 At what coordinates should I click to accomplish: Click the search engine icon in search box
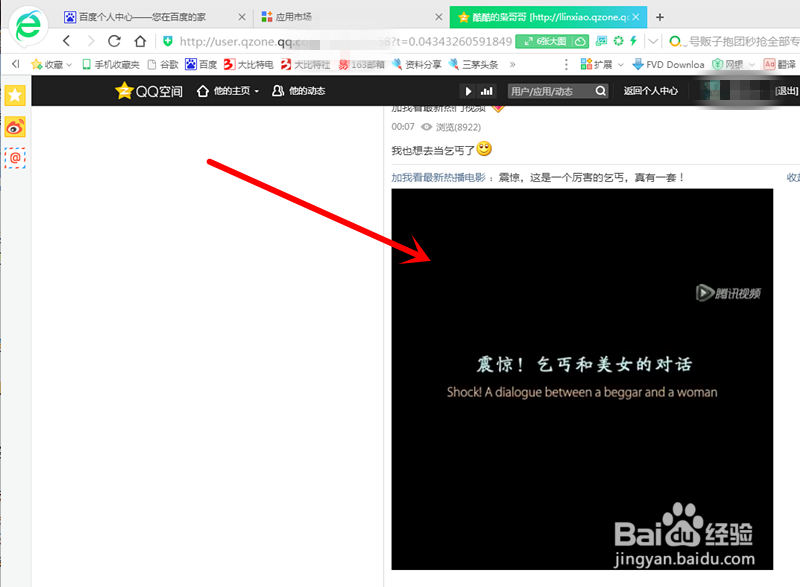coord(675,41)
